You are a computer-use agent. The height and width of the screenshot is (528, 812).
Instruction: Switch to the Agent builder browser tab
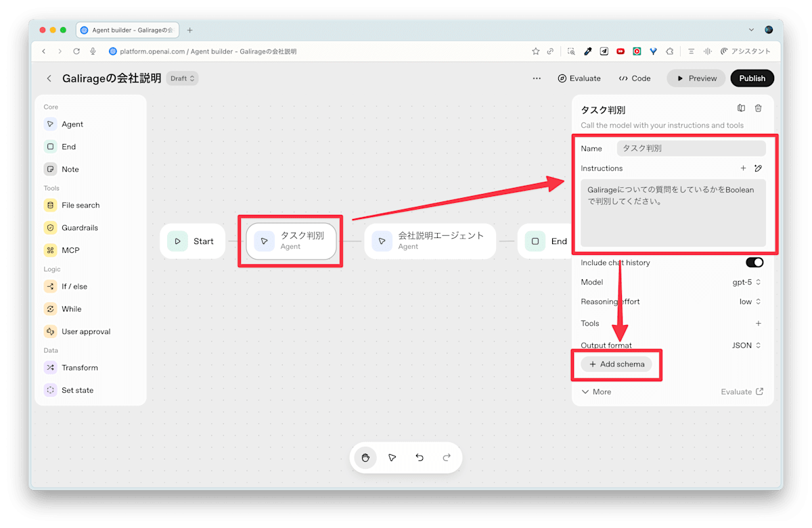pyautogui.click(x=129, y=30)
